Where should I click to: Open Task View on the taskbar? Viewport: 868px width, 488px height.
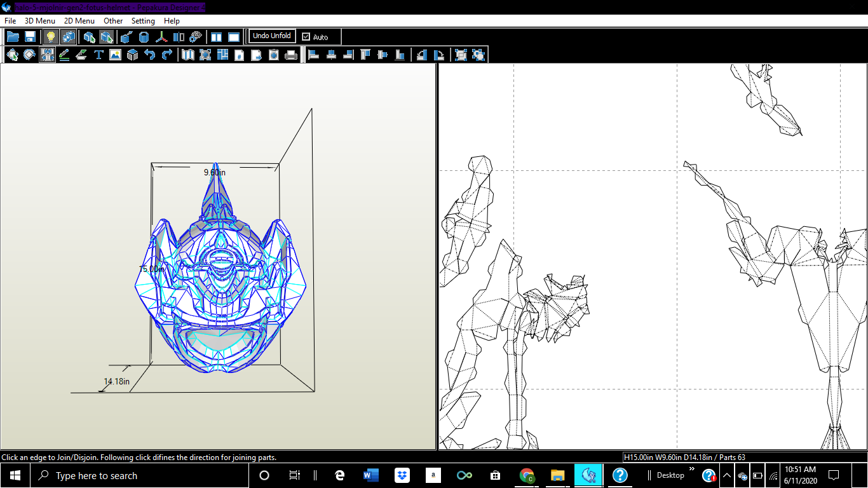[294, 475]
